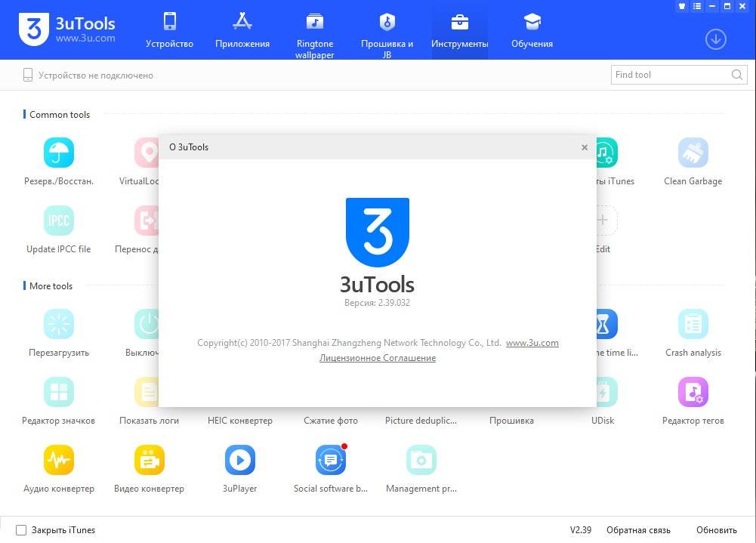Open the Редактор тегов tag editor
The image size is (756, 543).
(x=693, y=393)
